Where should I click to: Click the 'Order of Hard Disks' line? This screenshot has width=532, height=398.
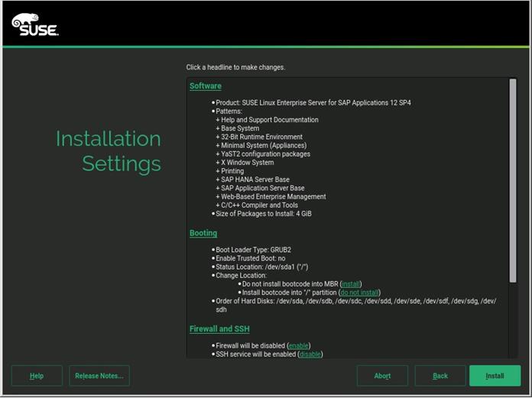356,305
